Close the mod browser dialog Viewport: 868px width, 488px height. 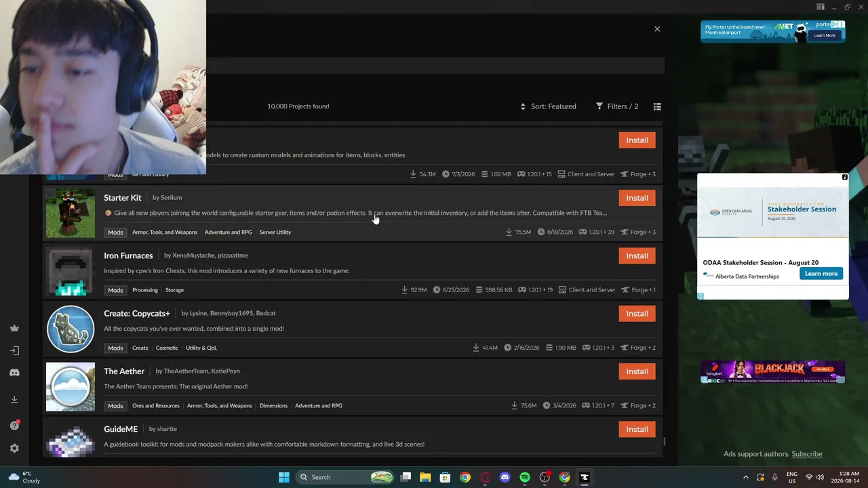[657, 29]
